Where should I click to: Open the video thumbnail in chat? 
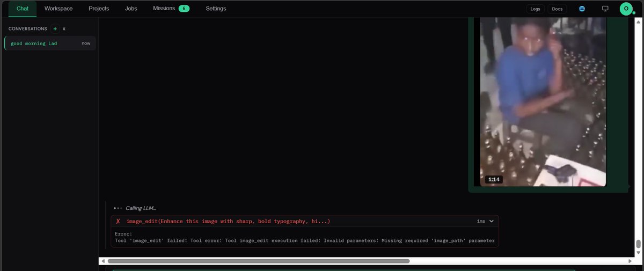[543, 101]
